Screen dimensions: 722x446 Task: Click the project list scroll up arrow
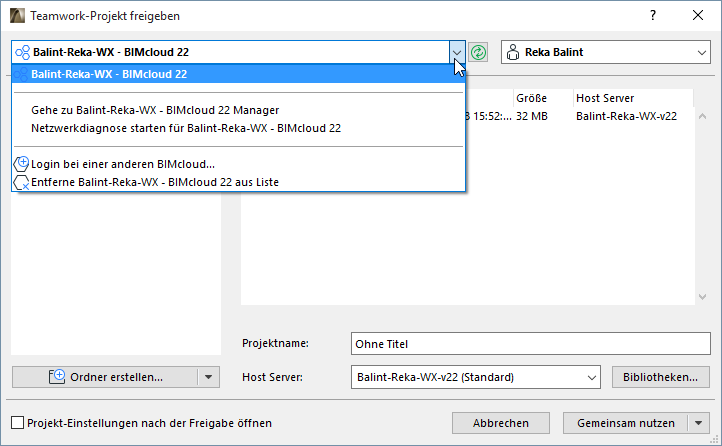[x=703, y=116]
